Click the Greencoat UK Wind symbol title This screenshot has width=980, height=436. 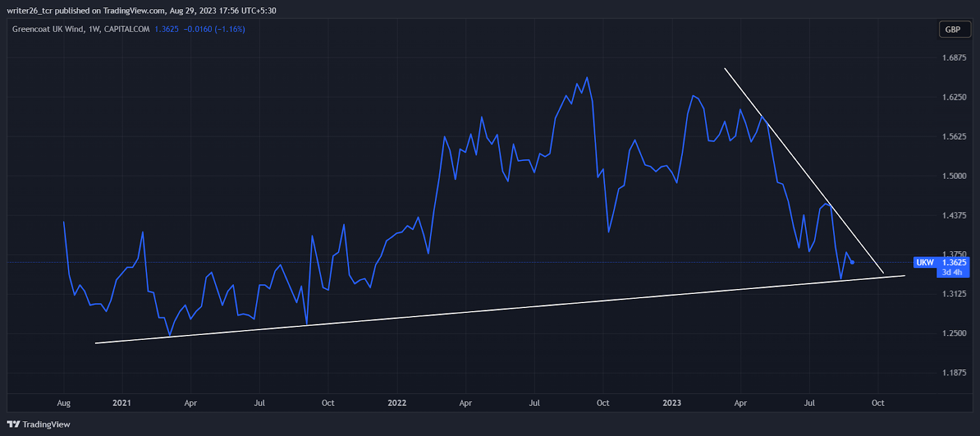[48, 29]
